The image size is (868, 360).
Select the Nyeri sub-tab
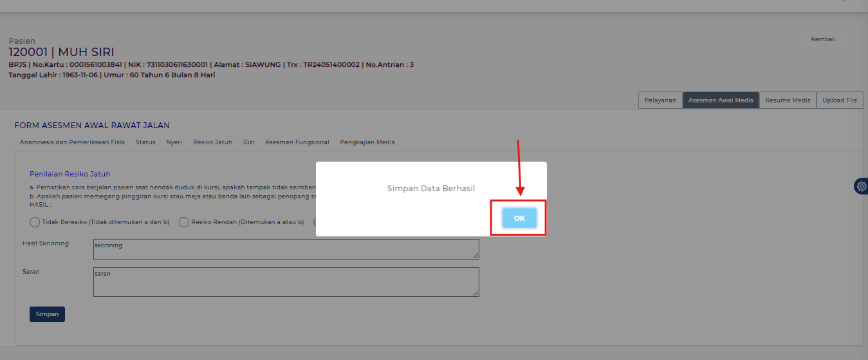174,142
